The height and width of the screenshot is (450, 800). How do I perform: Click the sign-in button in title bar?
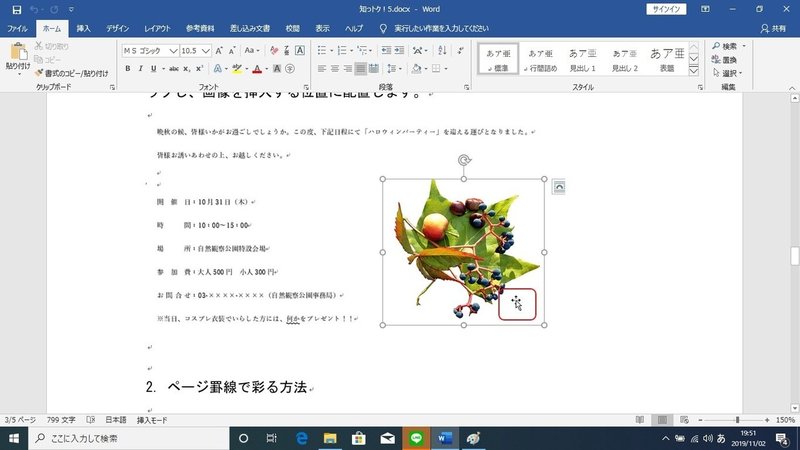tap(666, 9)
